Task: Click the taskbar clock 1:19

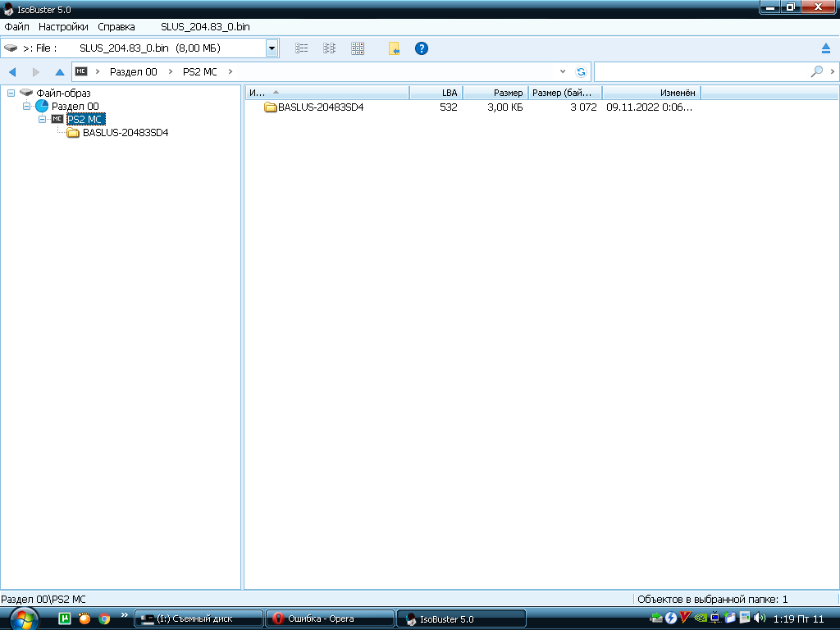Action: [799, 619]
